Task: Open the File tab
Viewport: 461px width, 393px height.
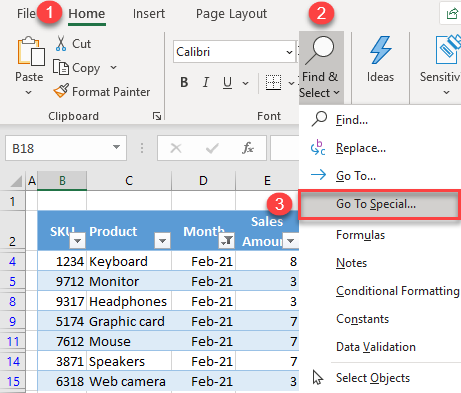Action: click(x=26, y=14)
